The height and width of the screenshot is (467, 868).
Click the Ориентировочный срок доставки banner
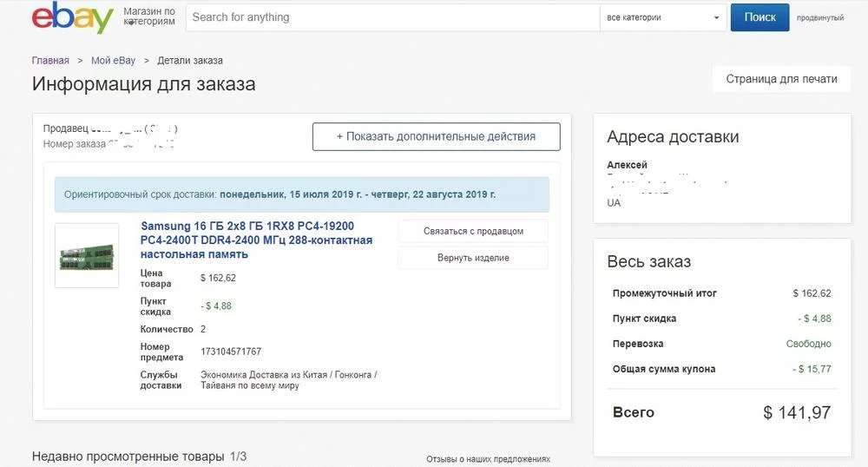(301, 194)
